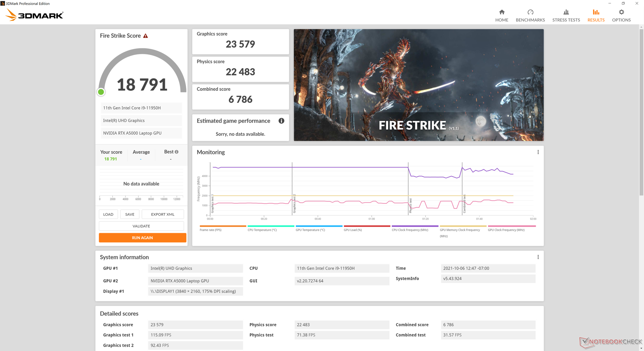
Task: Click the Fire Strike benchmark artwork
Action: (419, 85)
